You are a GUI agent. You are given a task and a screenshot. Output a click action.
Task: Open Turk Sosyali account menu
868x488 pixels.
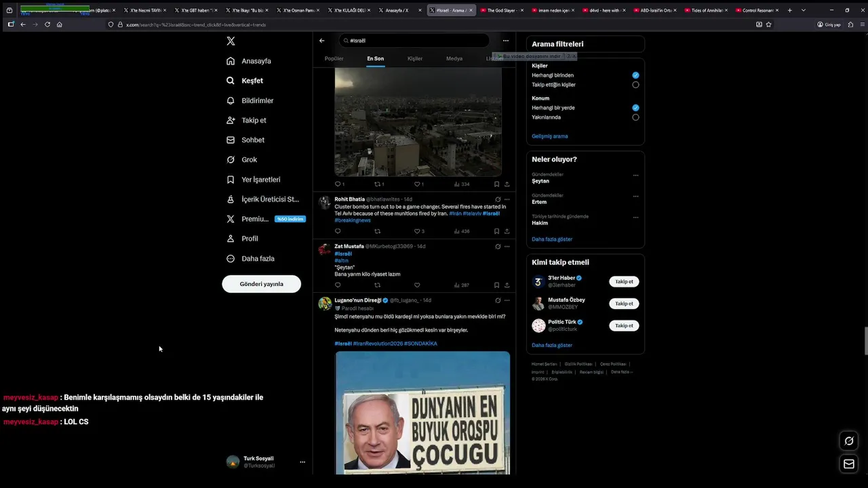(x=302, y=462)
